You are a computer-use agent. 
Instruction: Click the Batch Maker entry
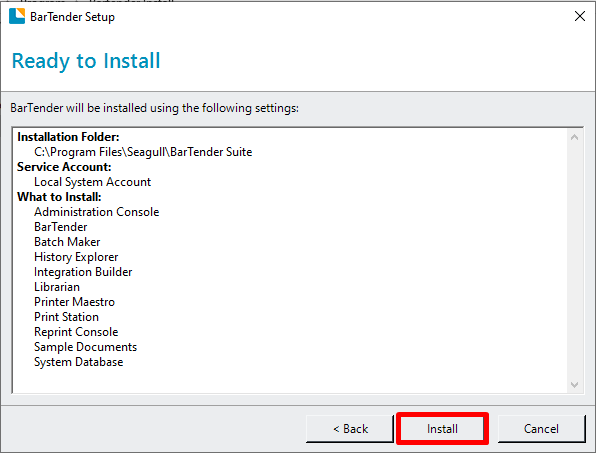click(67, 242)
